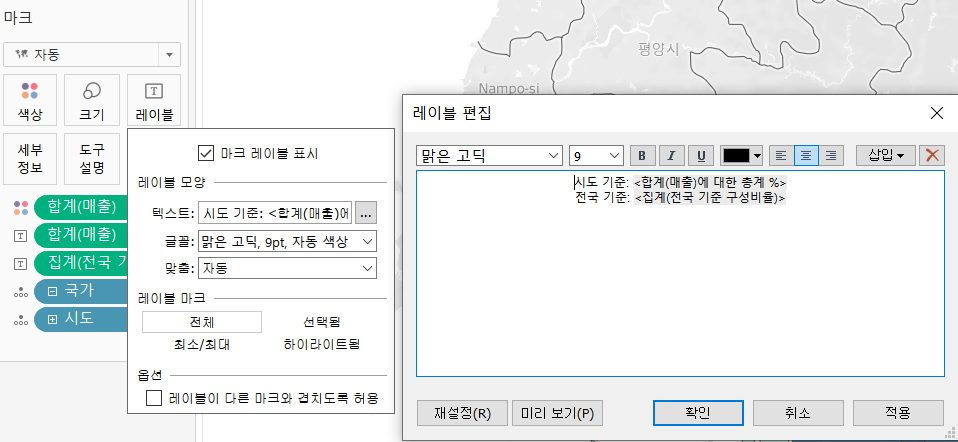The width and height of the screenshot is (958, 442).
Task: Open the 크기 (Size) mark card
Action: [92, 100]
